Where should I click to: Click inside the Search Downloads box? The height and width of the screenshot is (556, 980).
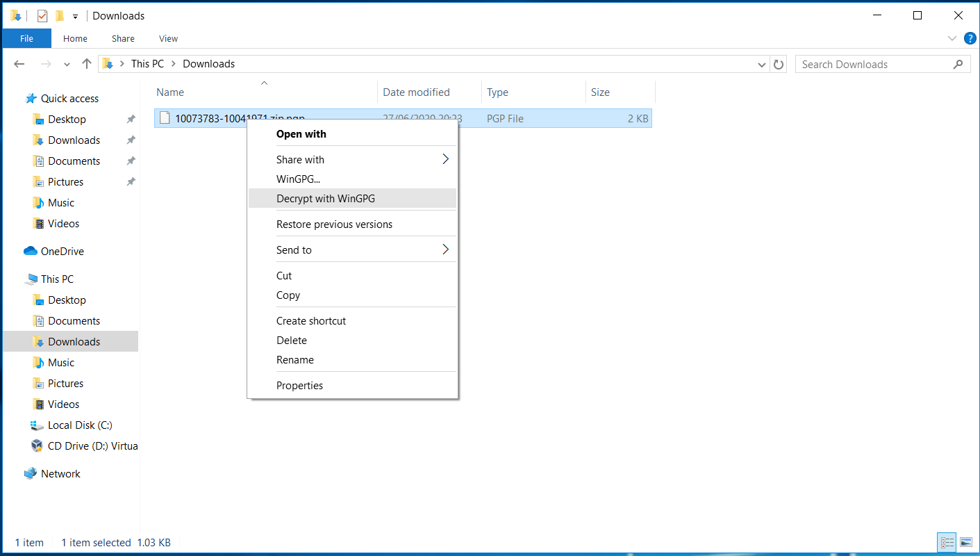875,64
